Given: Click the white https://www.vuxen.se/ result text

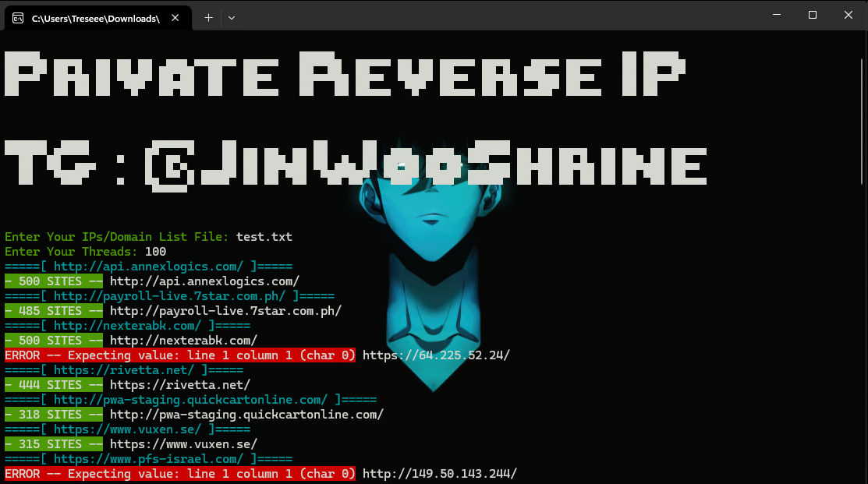Looking at the screenshot, I should click(x=184, y=444).
